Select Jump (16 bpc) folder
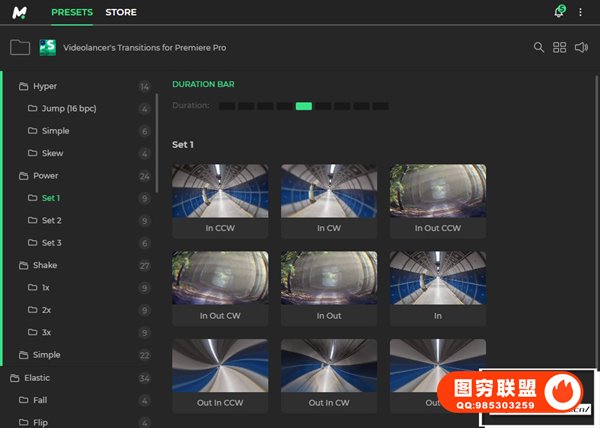 (x=68, y=108)
